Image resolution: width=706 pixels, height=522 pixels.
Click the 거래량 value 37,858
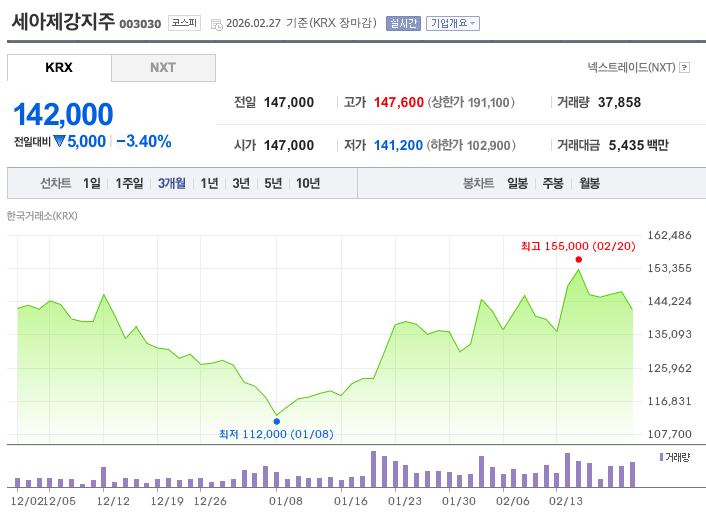click(619, 102)
